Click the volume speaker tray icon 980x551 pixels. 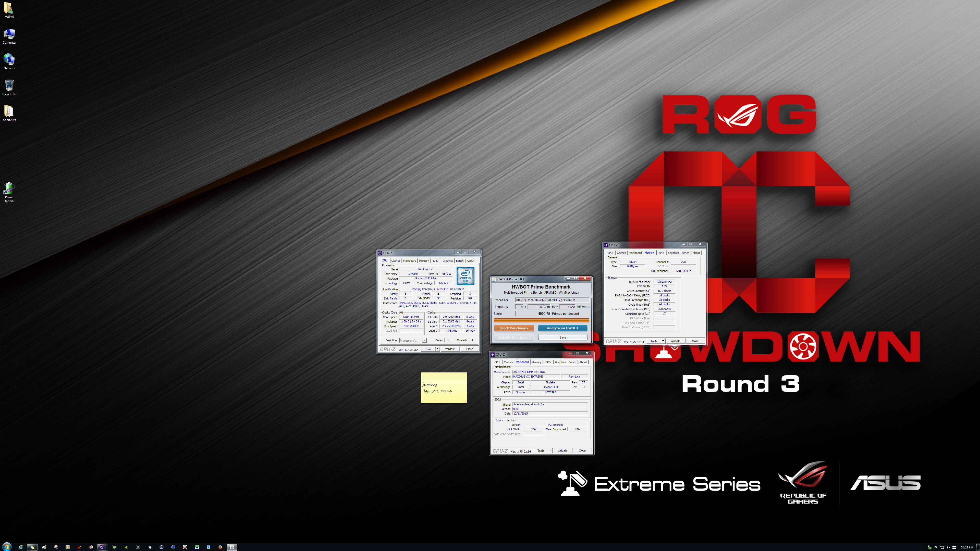pyautogui.click(x=948, y=547)
